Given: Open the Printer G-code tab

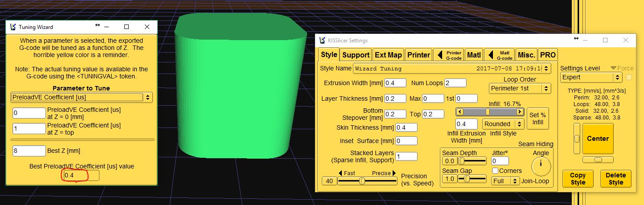Looking at the screenshot, I should click(449, 55).
